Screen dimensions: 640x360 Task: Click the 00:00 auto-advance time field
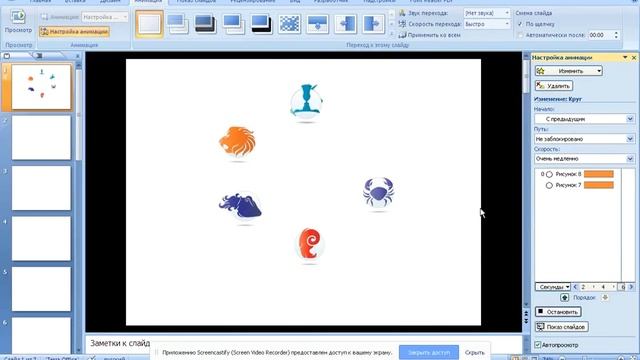600,35
